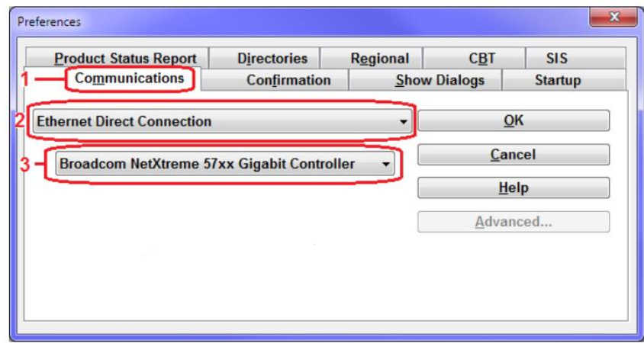Open the Startup tab
The image size is (644, 343).
pyautogui.click(x=564, y=79)
